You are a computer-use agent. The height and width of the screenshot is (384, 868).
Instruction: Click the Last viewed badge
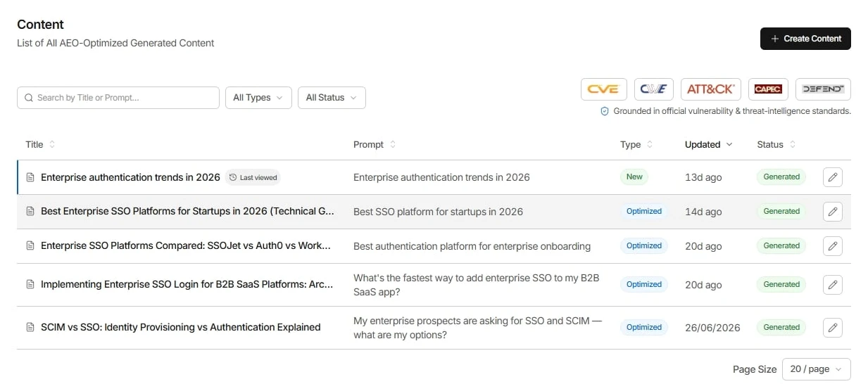[253, 177]
